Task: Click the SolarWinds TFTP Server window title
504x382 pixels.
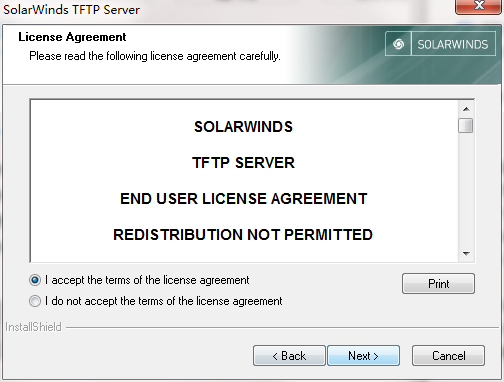Action: coord(71,9)
